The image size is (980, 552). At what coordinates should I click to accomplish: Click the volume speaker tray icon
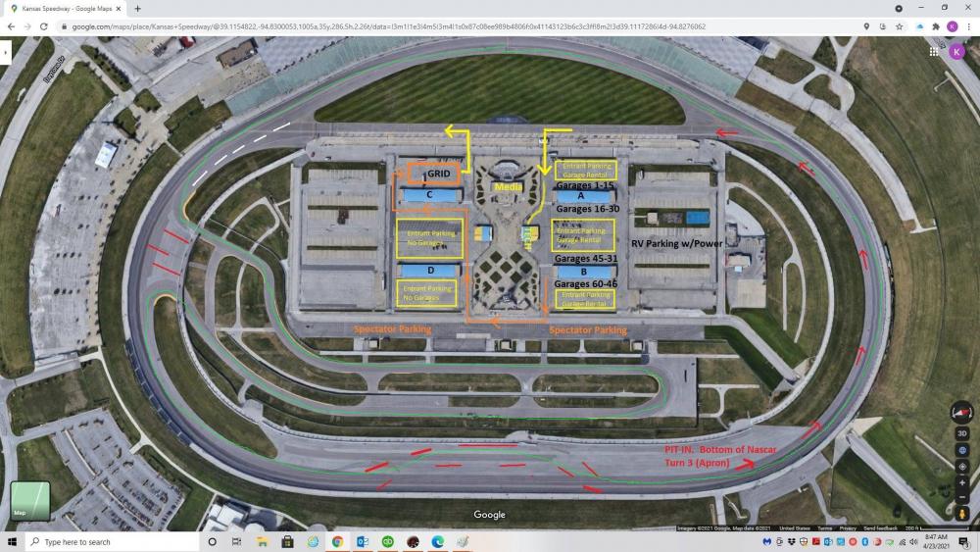[913, 541]
